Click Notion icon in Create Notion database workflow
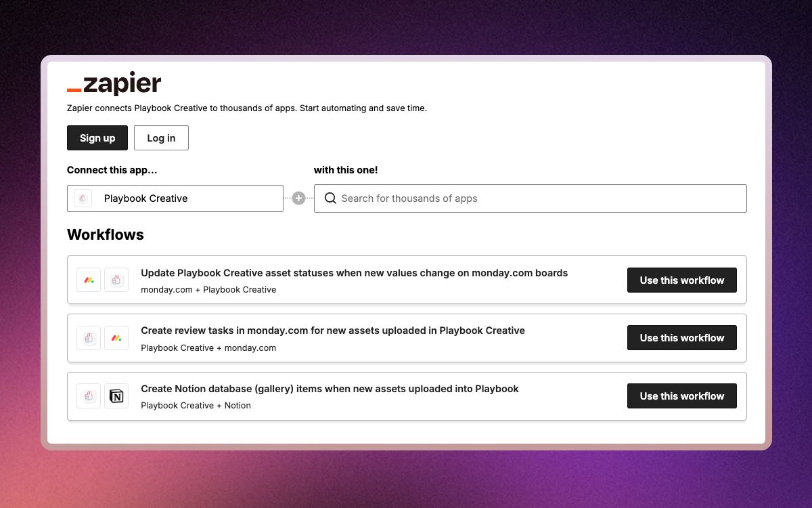The width and height of the screenshot is (812, 508). pos(116,396)
